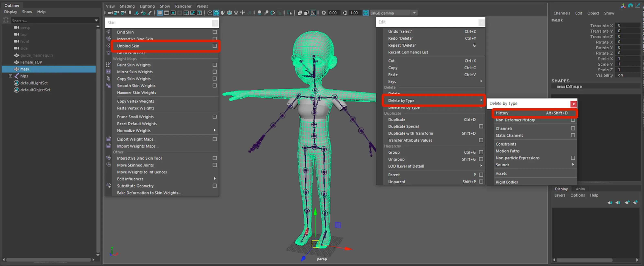Choose Undo "select" in Edit menu
Image resolution: width=644 pixels, height=266 pixels.
(x=400, y=32)
